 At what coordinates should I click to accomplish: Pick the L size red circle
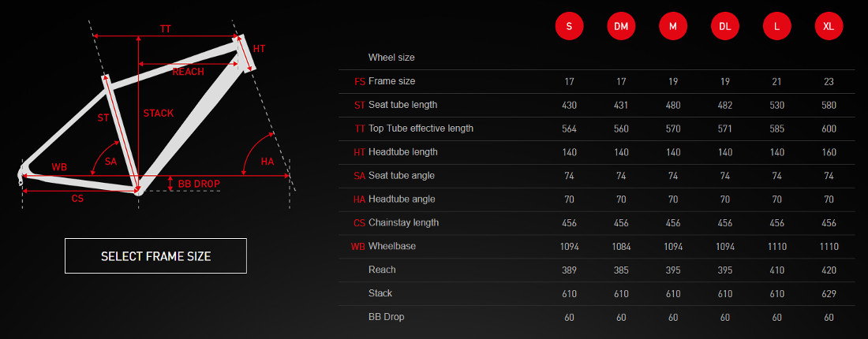click(x=777, y=26)
